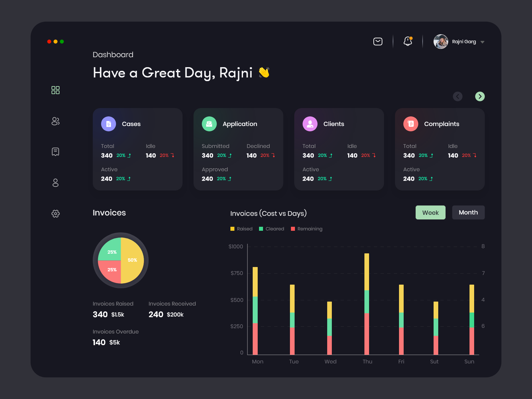Open the single person profile sidebar icon

(56, 183)
